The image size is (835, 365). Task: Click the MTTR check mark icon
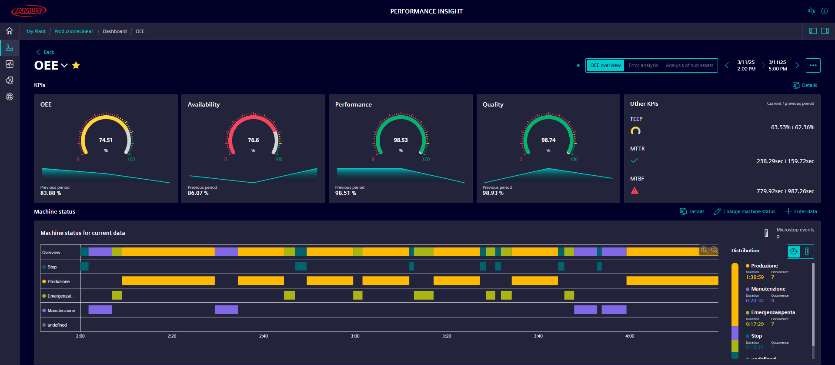(635, 160)
